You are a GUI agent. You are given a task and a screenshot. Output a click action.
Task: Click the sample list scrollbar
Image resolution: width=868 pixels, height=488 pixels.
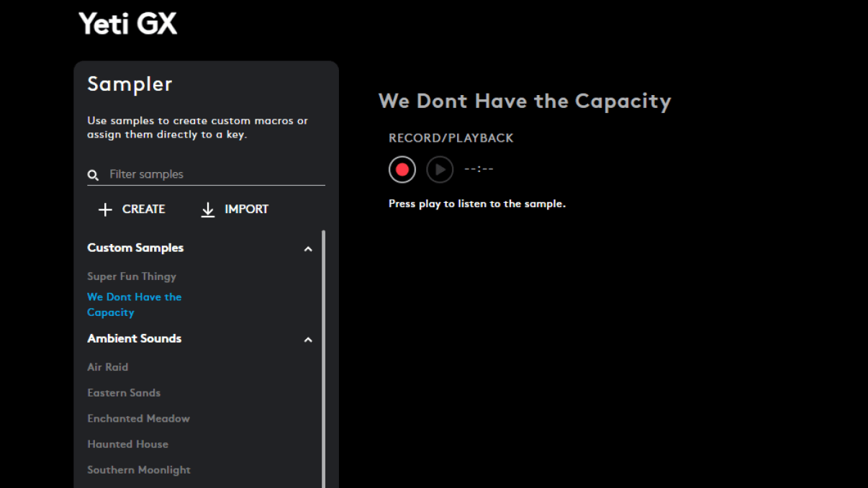point(323,360)
